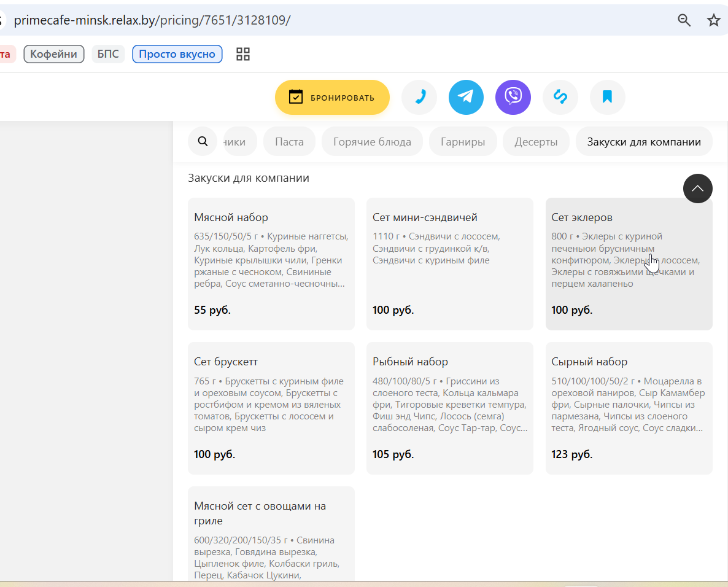The width and height of the screenshot is (728, 587).
Task: Call the cafe via phone icon
Action: [x=419, y=97]
